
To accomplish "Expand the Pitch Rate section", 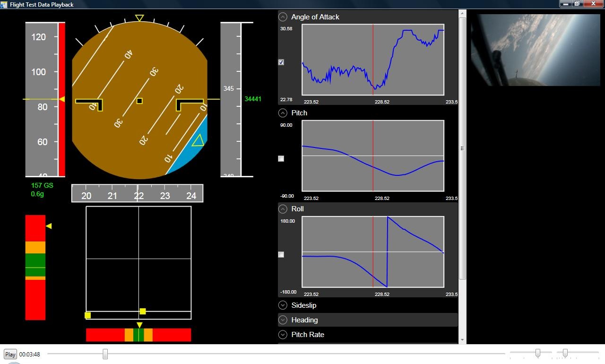I will click(x=283, y=335).
